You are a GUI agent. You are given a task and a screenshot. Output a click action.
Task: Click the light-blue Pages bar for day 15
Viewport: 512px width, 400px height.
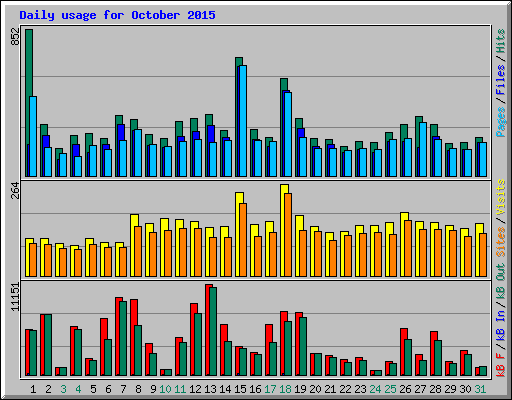point(243,121)
